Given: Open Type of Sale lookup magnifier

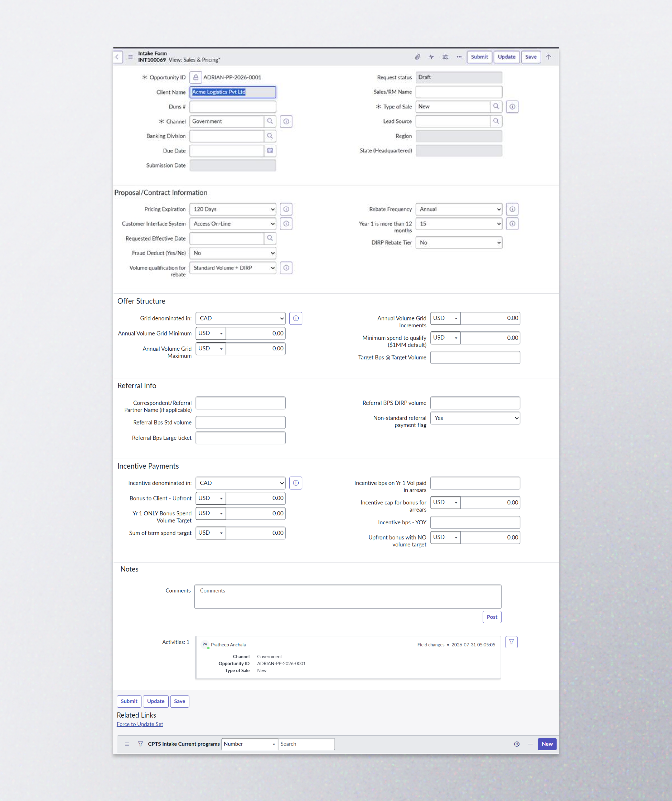Looking at the screenshot, I should click(x=496, y=106).
